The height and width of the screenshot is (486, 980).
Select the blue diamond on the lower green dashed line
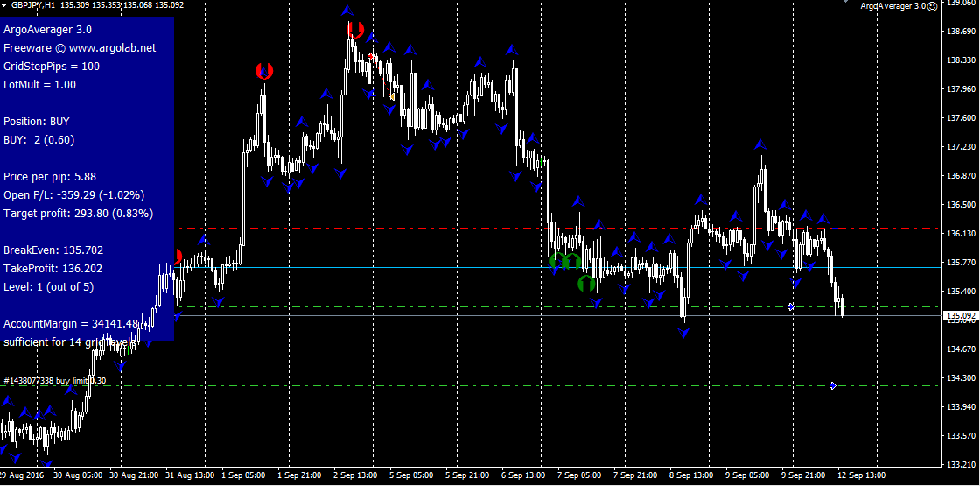[x=832, y=386]
